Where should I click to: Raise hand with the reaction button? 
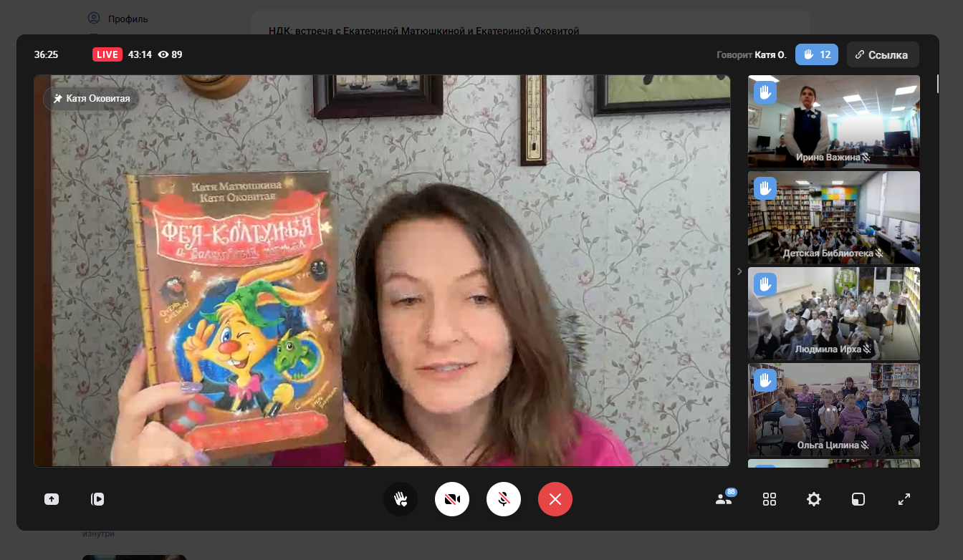[401, 499]
